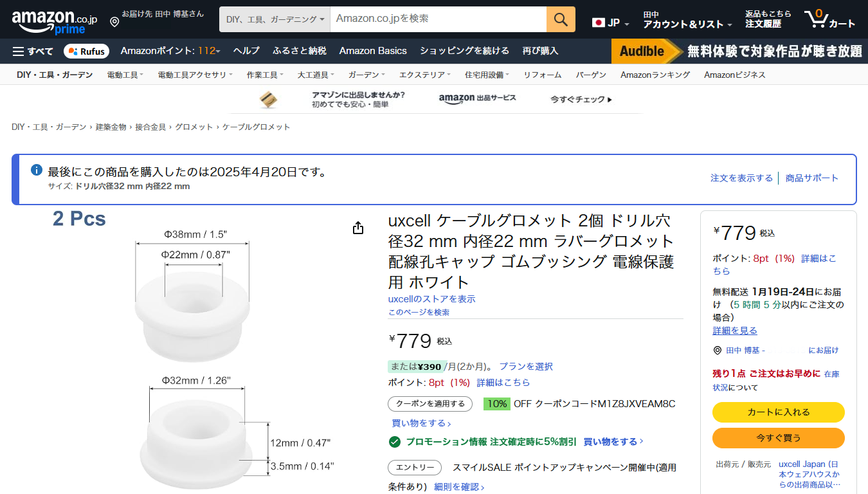Open the Audible free trial banner

click(x=737, y=51)
